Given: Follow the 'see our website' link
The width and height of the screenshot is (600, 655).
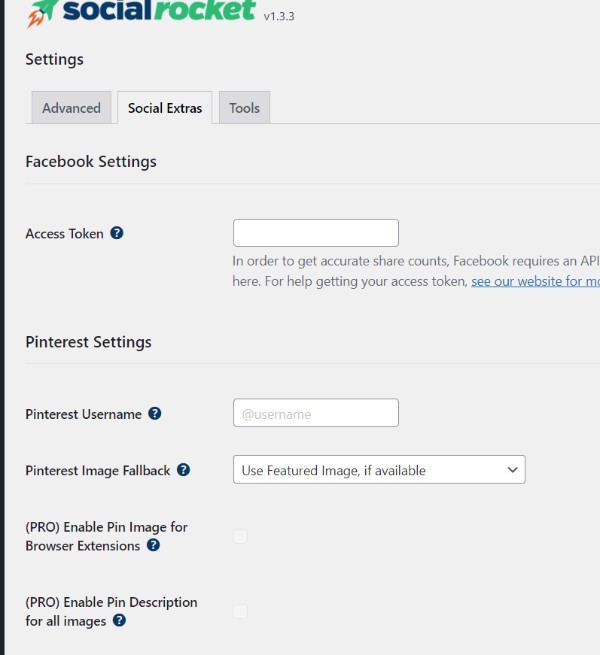Looking at the screenshot, I should point(536,282).
